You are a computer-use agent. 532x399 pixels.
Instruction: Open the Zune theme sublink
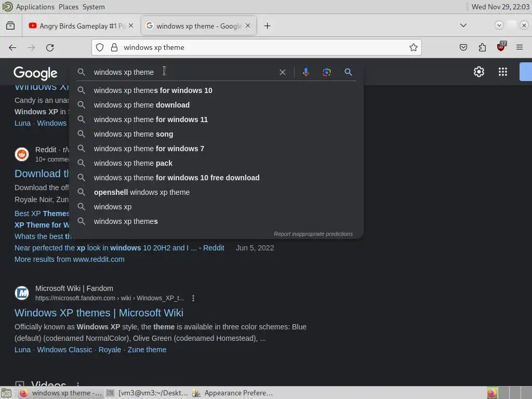coord(147,350)
